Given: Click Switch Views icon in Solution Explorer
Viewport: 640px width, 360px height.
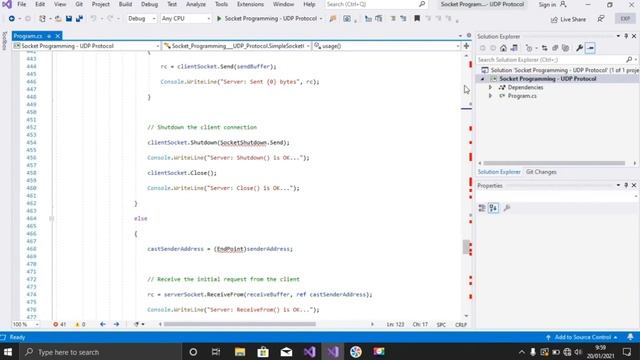Looking at the screenshot, I should tap(514, 48).
